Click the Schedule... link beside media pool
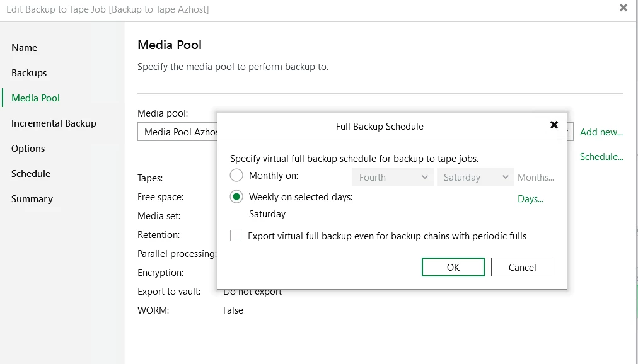This screenshot has width=638, height=364. pos(601,157)
